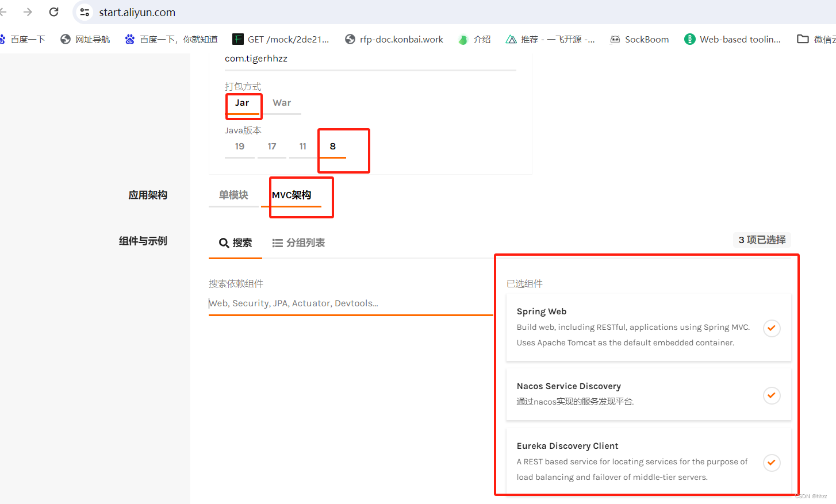This screenshot has height=504, width=836.
Task: Click the Spring Web card title
Action: pyautogui.click(x=542, y=311)
